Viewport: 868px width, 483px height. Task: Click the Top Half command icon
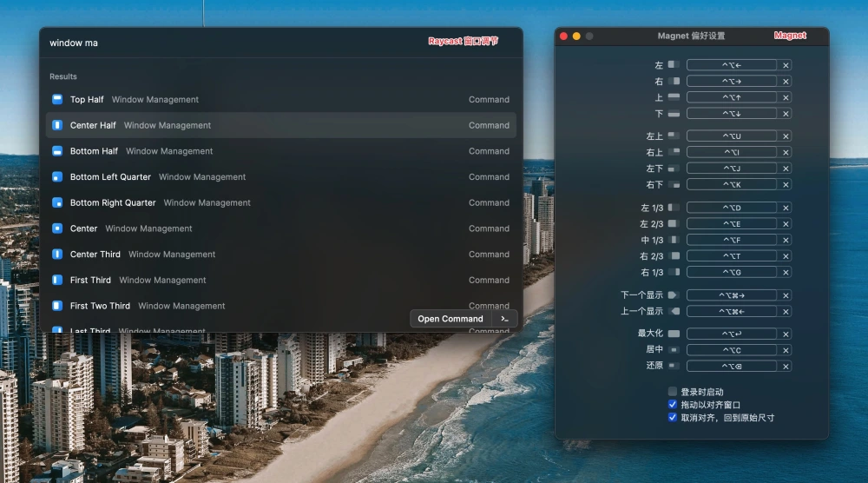[x=57, y=99]
